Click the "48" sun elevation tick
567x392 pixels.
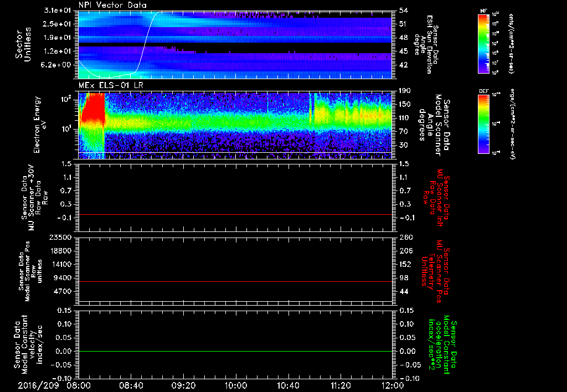[x=404, y=38]
